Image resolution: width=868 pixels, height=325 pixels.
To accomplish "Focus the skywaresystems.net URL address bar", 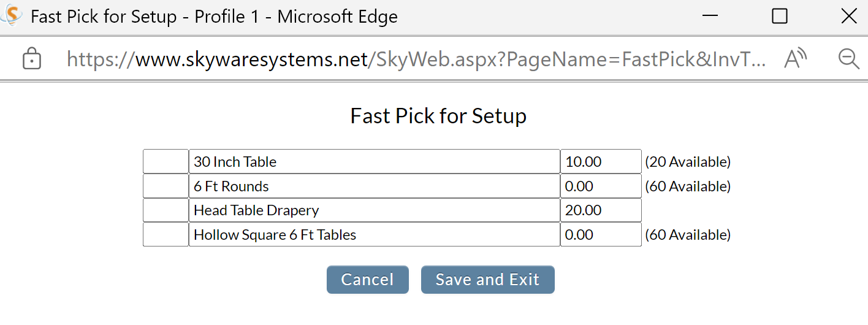I will pos(416,59).
